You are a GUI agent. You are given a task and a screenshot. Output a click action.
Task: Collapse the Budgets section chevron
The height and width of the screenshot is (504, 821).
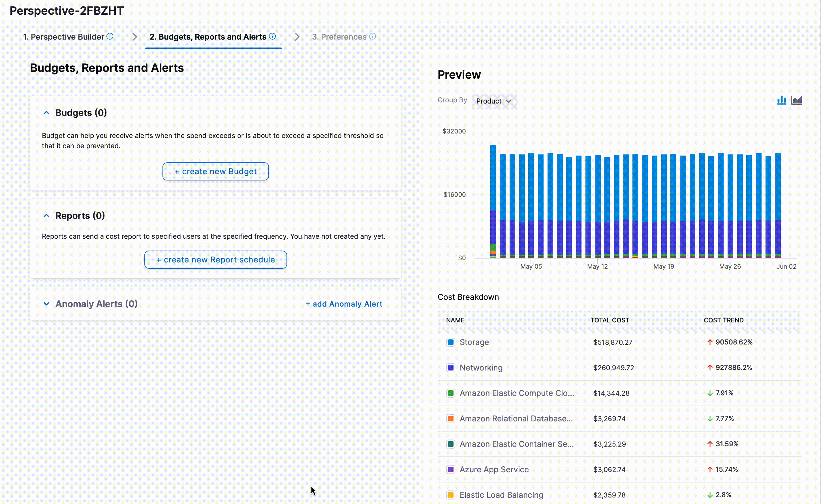[46, 113]
